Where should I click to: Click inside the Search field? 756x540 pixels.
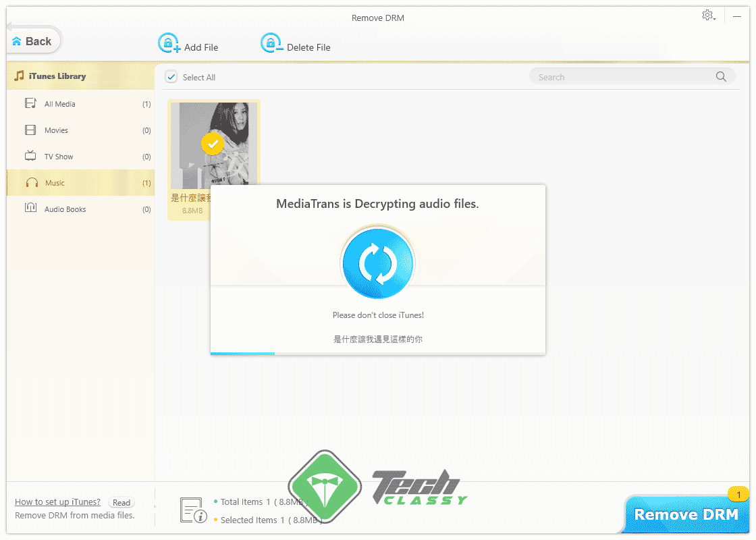621,77
